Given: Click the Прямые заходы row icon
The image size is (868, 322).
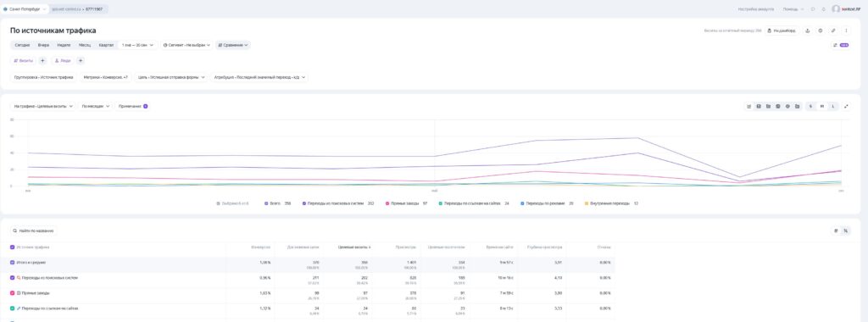Looking at the screenshot, I should point(19,292).
